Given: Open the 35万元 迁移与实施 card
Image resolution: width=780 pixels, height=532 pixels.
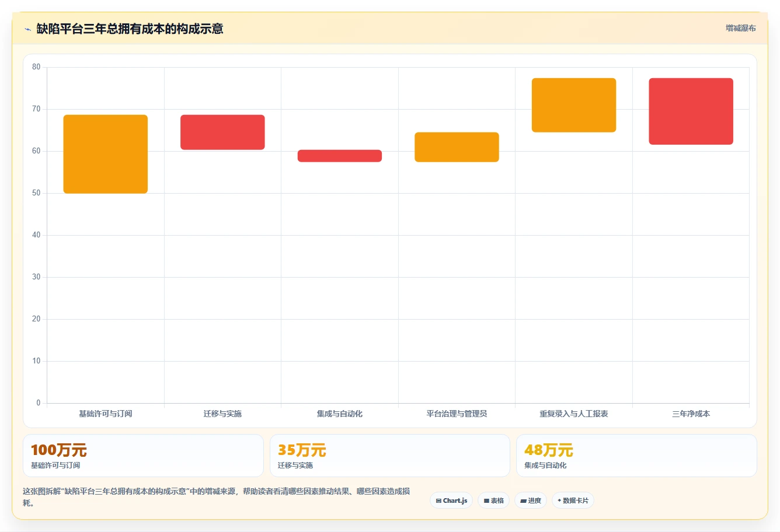Looking at the screenshot, I should (x=390, y=456).
